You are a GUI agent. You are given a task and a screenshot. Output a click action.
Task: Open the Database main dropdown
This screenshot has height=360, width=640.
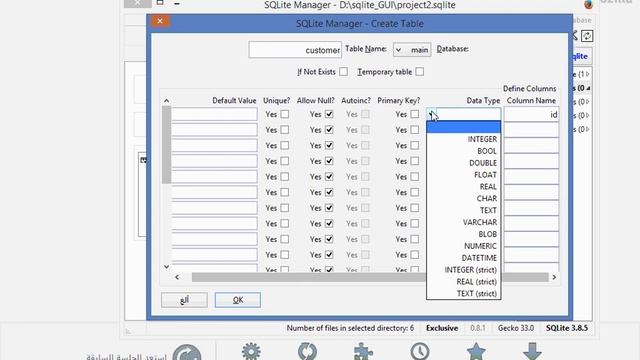coord(411,49)
